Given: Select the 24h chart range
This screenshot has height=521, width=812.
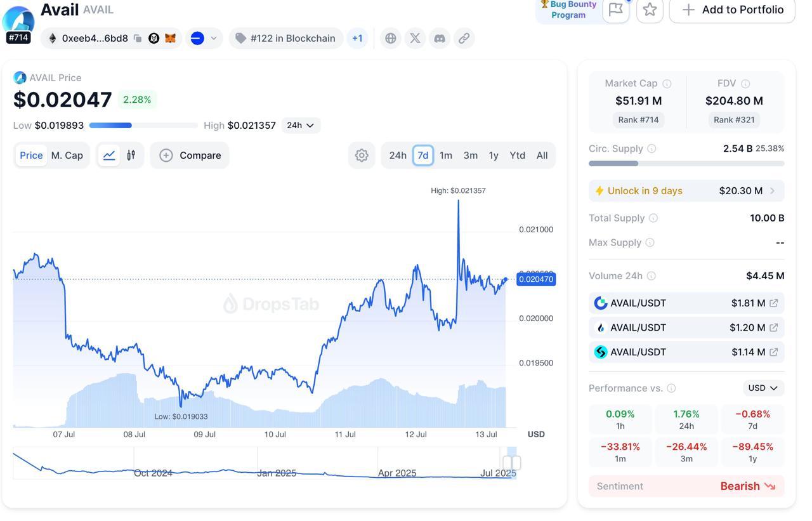Looking at the screenshot, I should coord(398,155).
